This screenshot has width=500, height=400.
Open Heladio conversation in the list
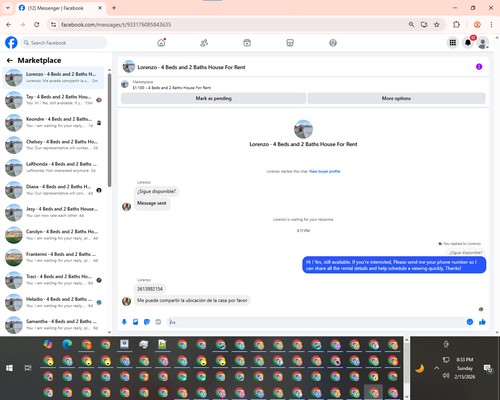(53, 302)
